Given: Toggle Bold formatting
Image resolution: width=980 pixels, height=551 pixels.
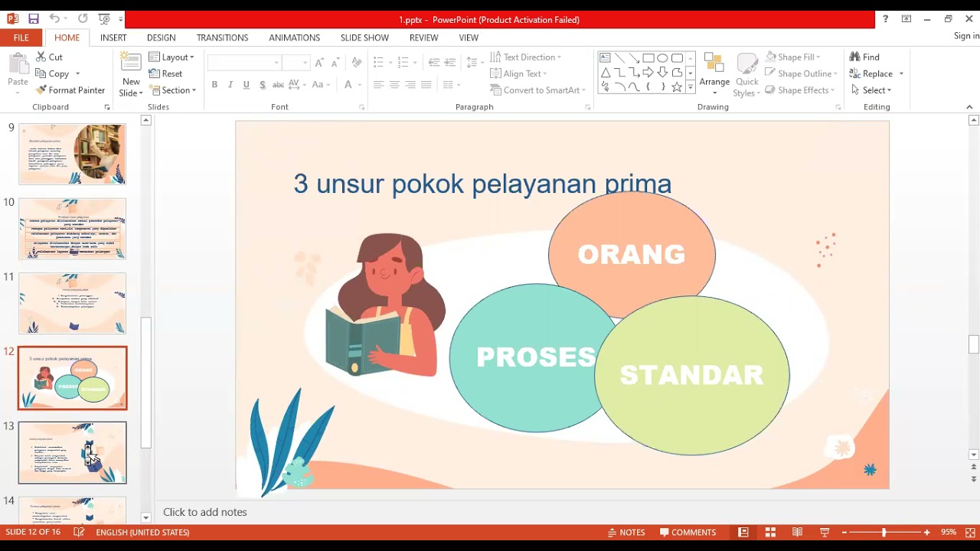Looking at the screenshot, I should click(x=214, y=85).
